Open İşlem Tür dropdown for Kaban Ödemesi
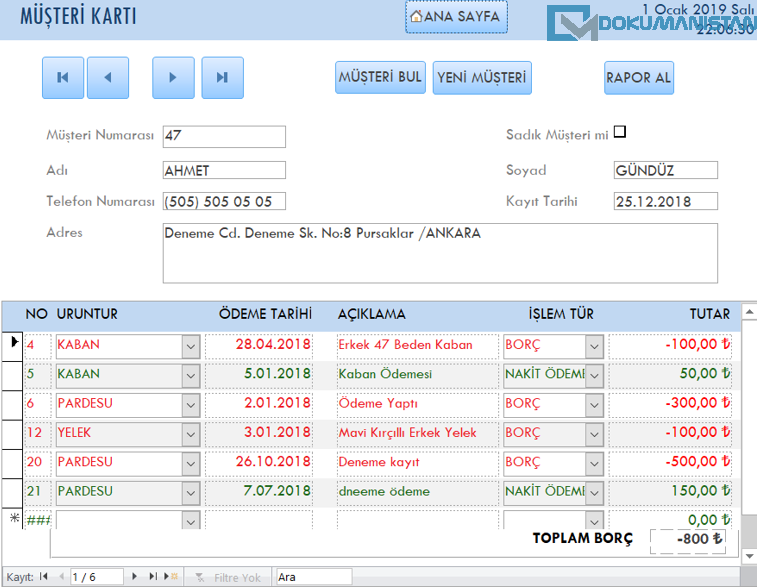Image resolution: width=762 pixels, height=587 pixels. point(594,376)
